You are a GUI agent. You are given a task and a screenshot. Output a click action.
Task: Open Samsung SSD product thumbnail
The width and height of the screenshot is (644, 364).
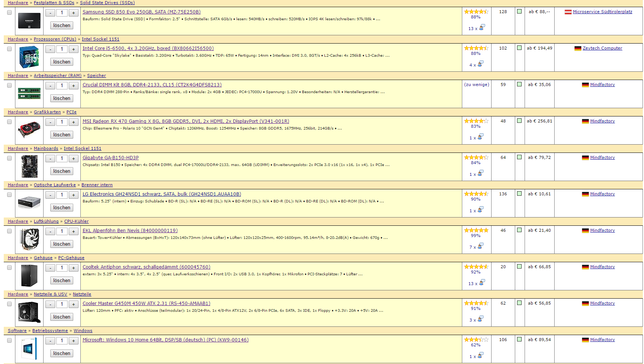click(x=29, y=21)
